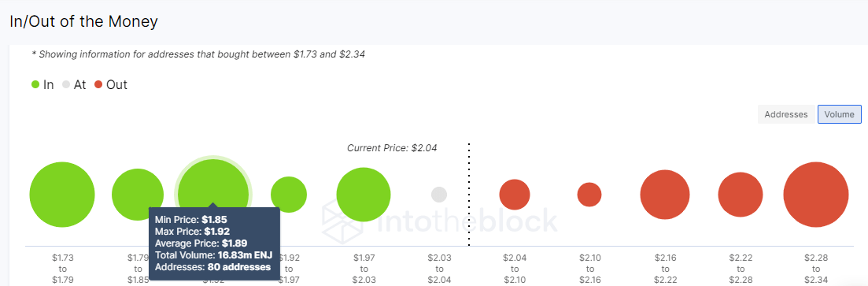868x286 pixels.
Task: Select the largest red bubble for $2.28 to $2.34
Action: 816,195
